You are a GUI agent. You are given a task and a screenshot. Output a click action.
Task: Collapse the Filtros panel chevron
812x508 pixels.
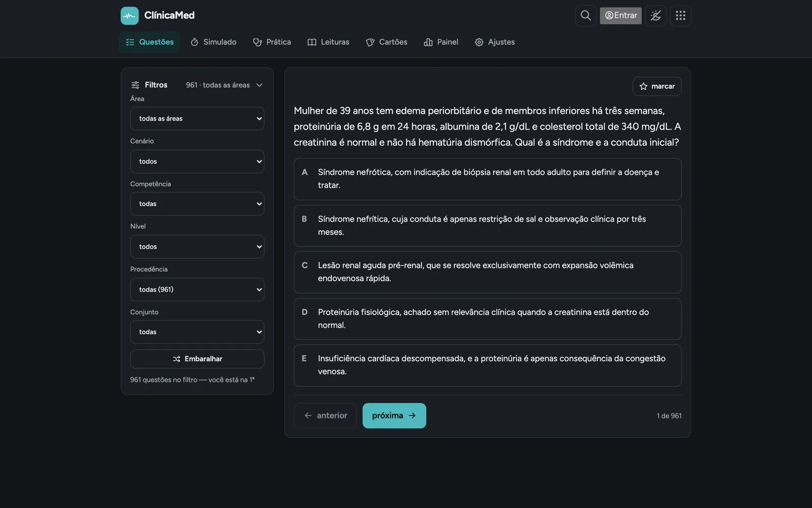point(259,85)
